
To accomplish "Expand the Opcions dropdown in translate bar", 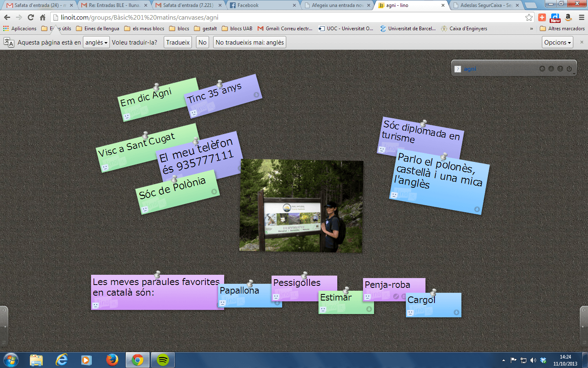I will (557, 43).
